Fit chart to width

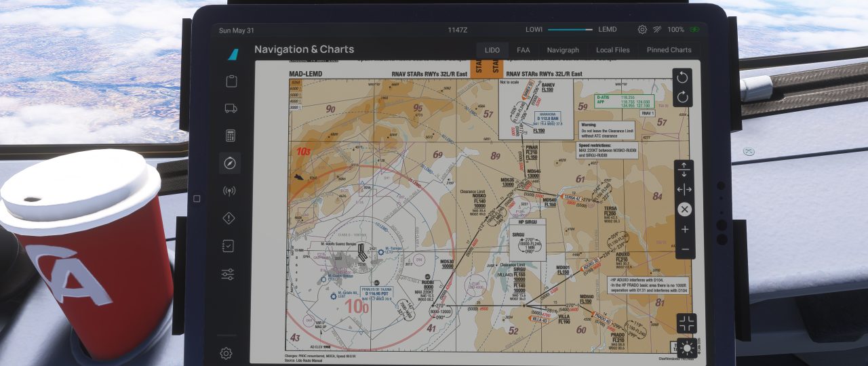pyautogui.click(x=684, y=189)
